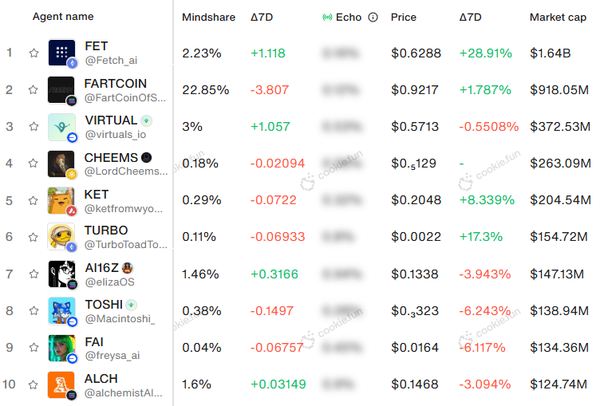Sort by Price column header
Viewport: 600px width, 406px height.
click(403, 17)
